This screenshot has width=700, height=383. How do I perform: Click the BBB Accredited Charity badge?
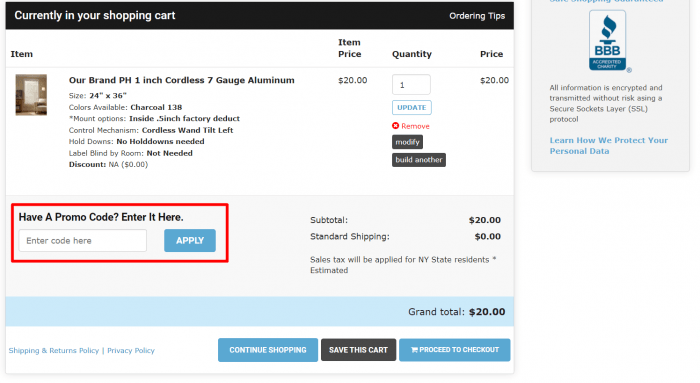coord(609,41)
